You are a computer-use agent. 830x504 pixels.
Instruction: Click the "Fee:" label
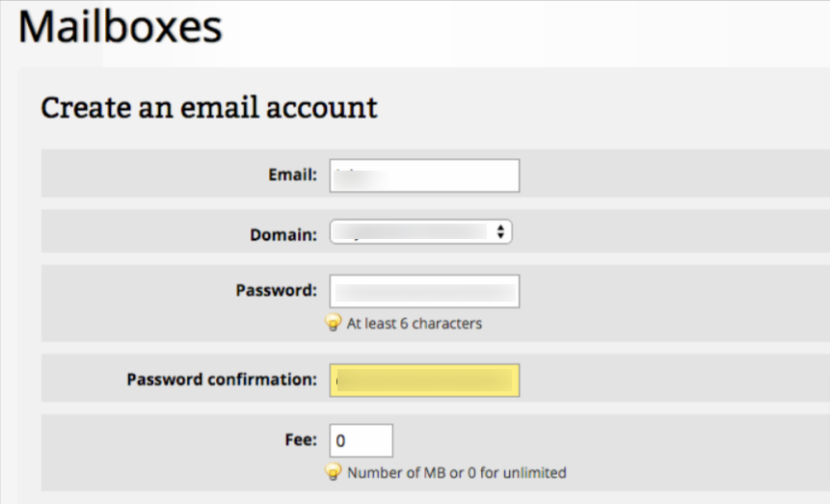coord(301,439)
